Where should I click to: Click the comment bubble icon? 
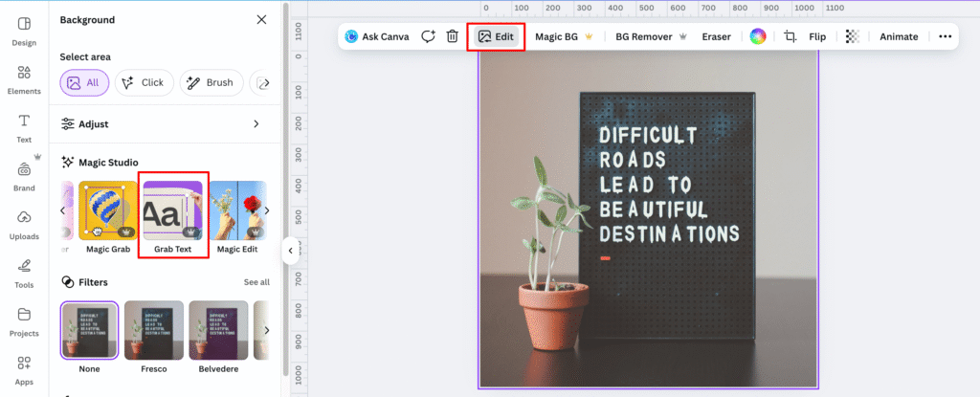pos(428,36)
